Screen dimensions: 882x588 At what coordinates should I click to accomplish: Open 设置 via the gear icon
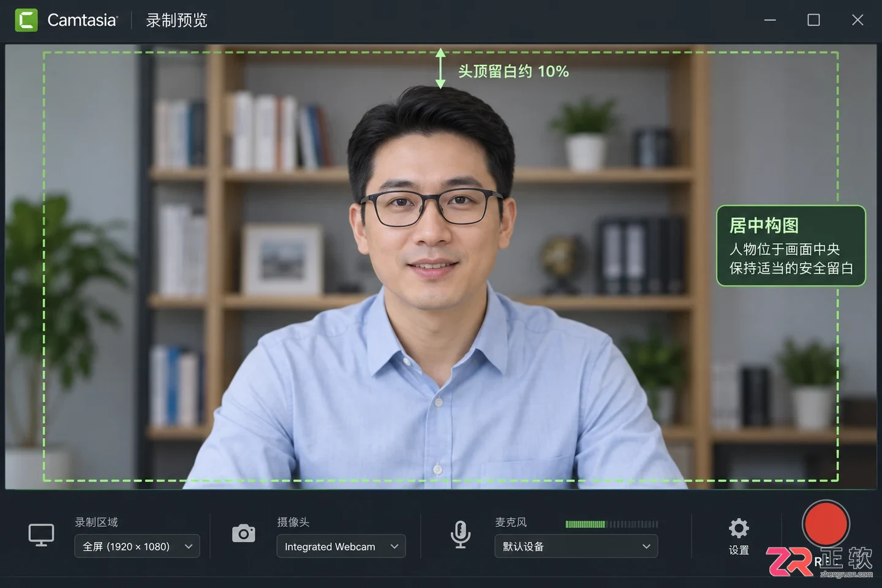coord(739,528)
